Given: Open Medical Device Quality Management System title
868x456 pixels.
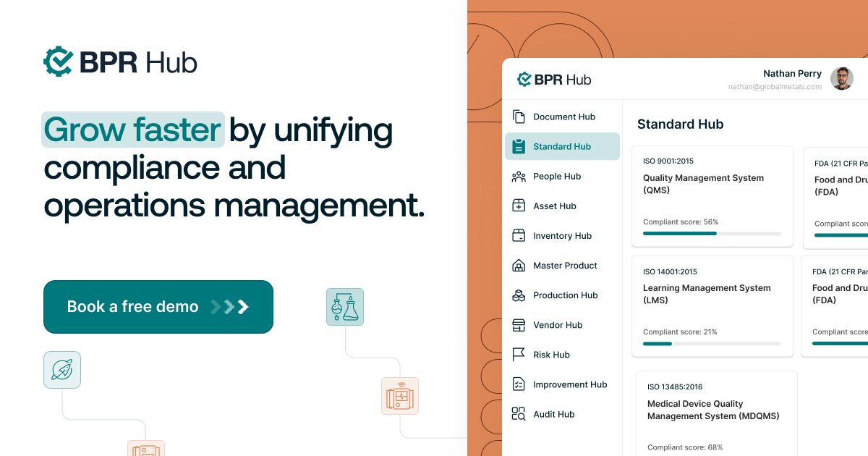Looking at the screenshot, I should pos(713,410).
